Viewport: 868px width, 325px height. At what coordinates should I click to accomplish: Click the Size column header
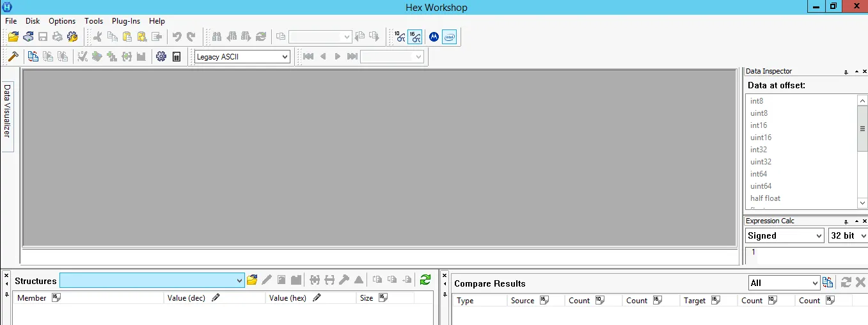(385, 298)
